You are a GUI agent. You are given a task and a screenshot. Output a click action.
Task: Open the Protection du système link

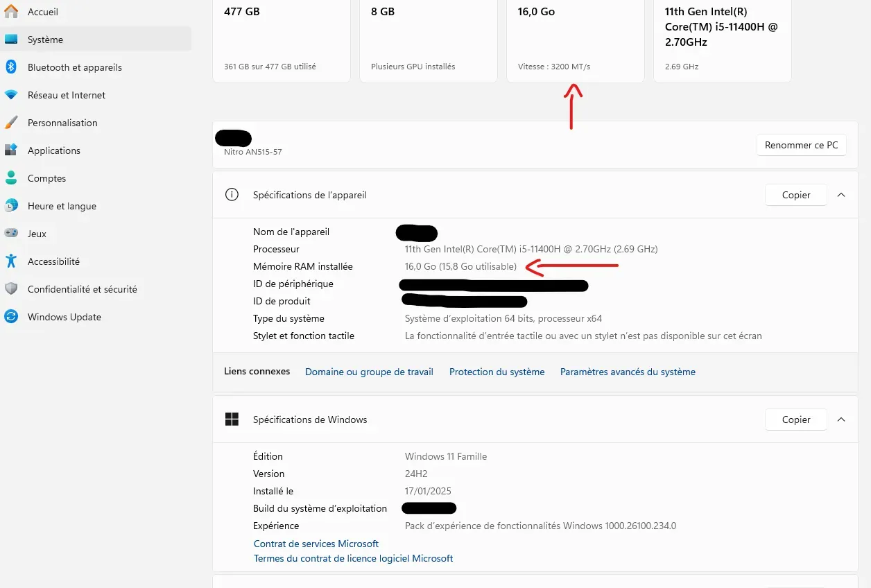(497, 372)
